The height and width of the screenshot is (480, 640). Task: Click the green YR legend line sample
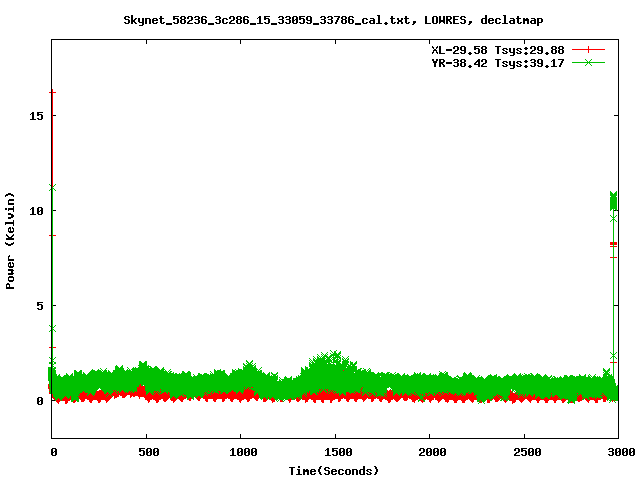588,62
